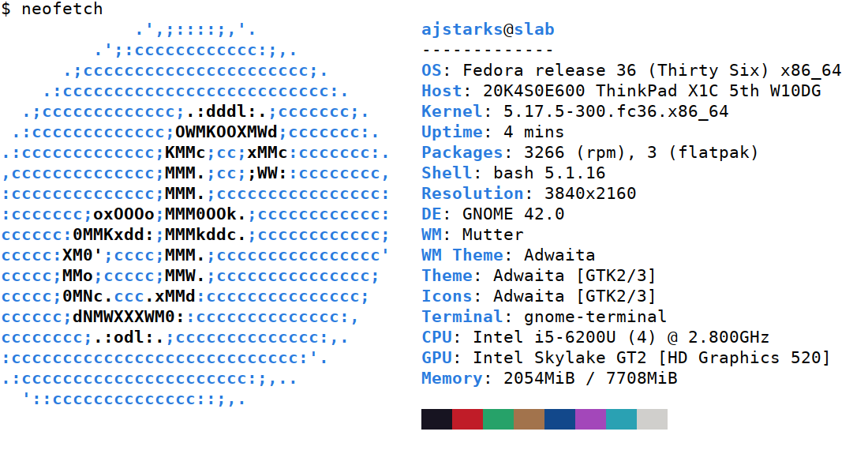Click the 'Shell' label

click(447, 173)
